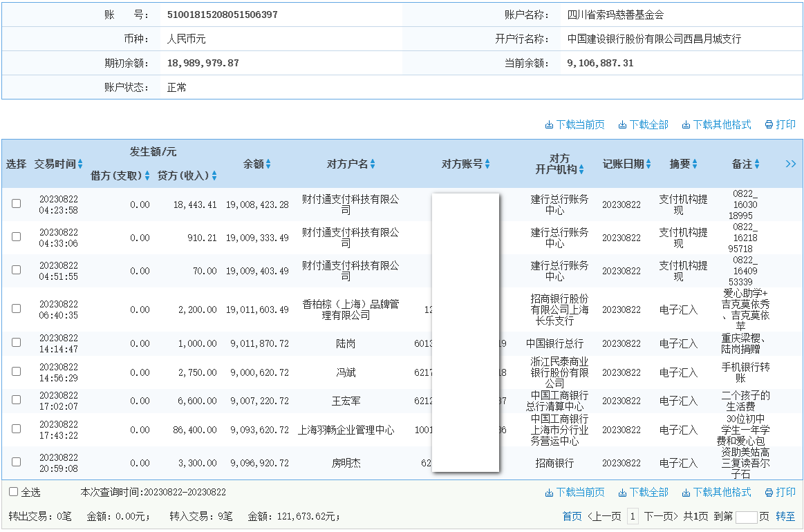Click bottom 下载其他格式 link

pos(722,493)
